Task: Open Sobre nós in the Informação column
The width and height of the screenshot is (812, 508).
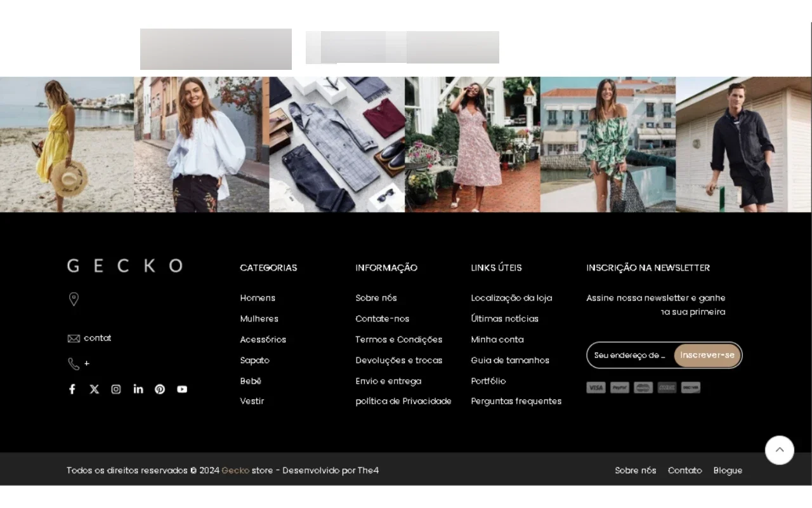Action: [x=376, y=298]
